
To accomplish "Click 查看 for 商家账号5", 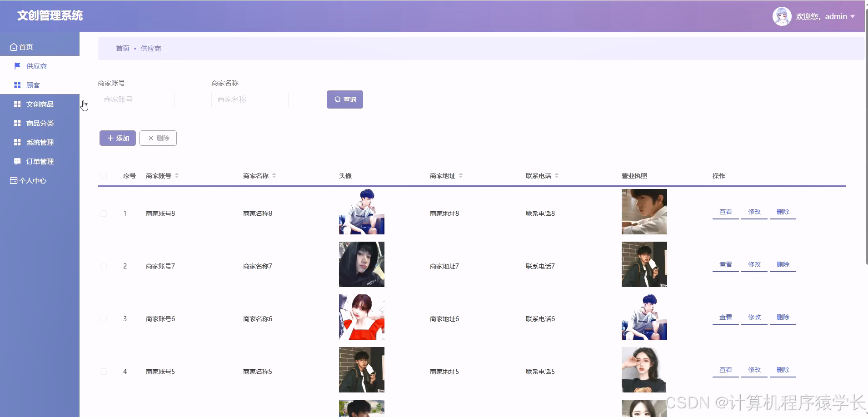I will (x=726, y=370).
